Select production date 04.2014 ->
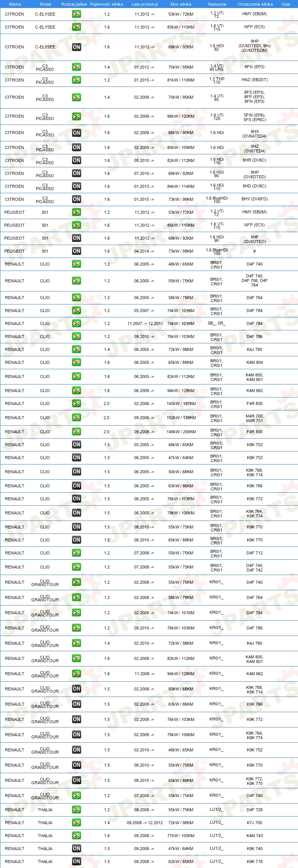Image resolution: width=298 pixels, height=868 pixels. pyautogui.click(x=144, y=251)
